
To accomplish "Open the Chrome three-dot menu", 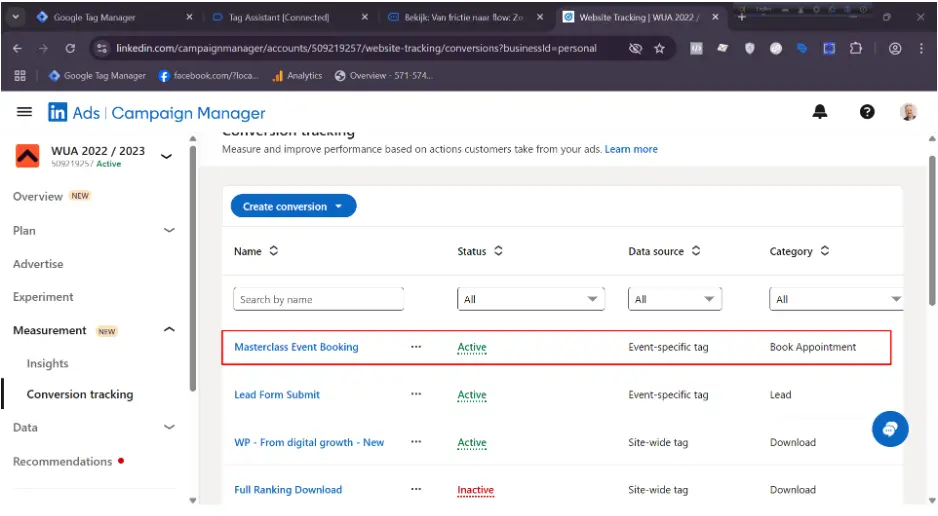I will [x=921, y=48].
